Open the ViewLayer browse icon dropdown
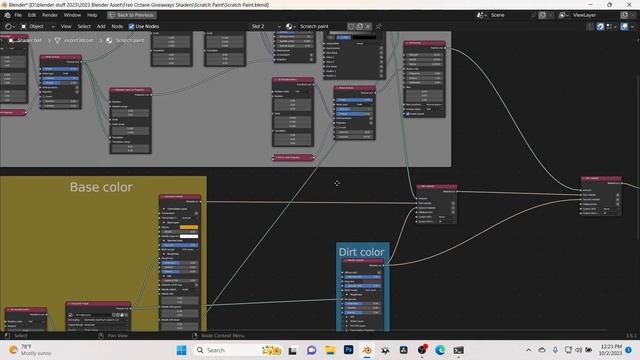The width and height of the screenshot is (640, 360). 564,15
